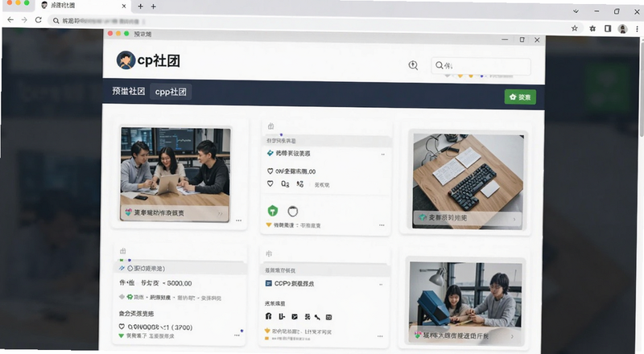Expand the chevron on the keyboard photo caption
Image resolution: width=644 pixels, height=354 pixels.
[514, 220]
